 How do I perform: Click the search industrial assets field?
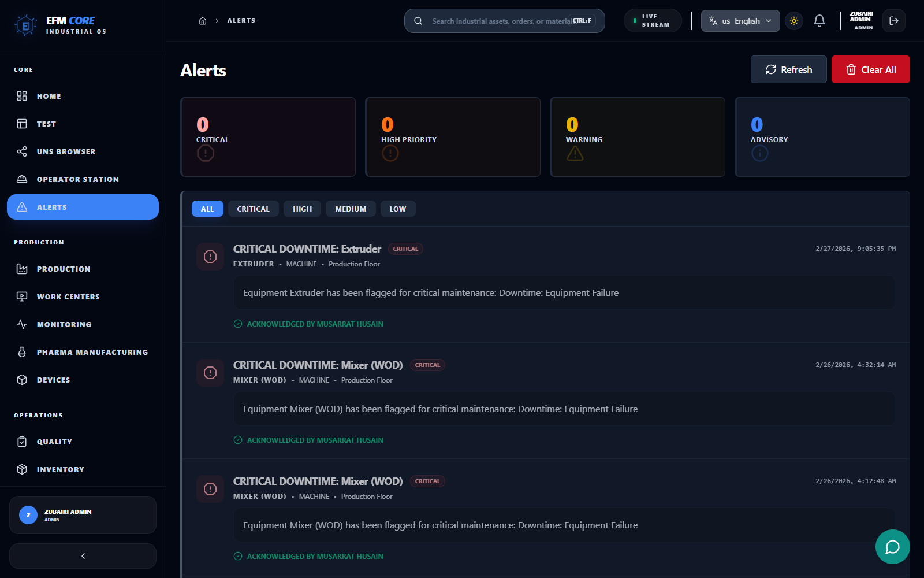(502, 21)
